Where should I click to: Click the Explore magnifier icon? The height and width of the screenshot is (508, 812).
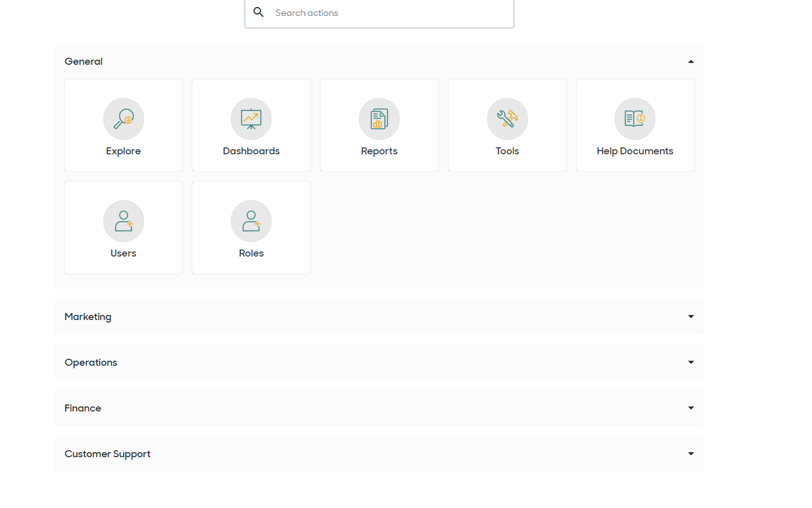pyautogui.click(x=124, y=119)
